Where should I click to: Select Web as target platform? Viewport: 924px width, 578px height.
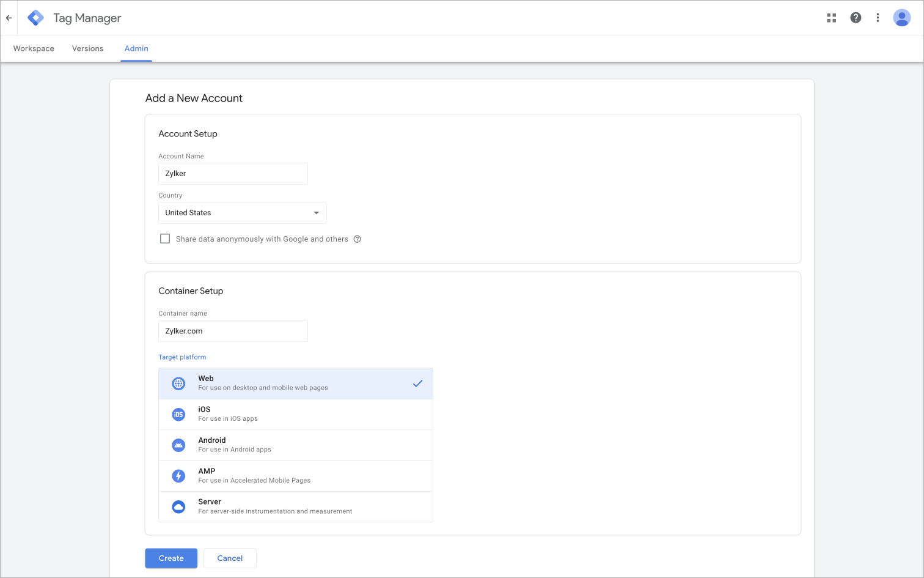point(295,383)
